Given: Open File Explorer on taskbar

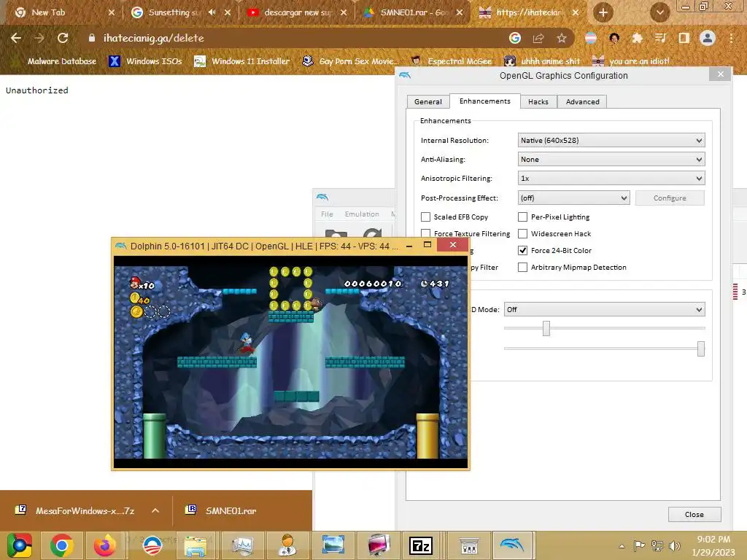Looking at the screenshot, I should pyautogui.click(x=196, y=545).
